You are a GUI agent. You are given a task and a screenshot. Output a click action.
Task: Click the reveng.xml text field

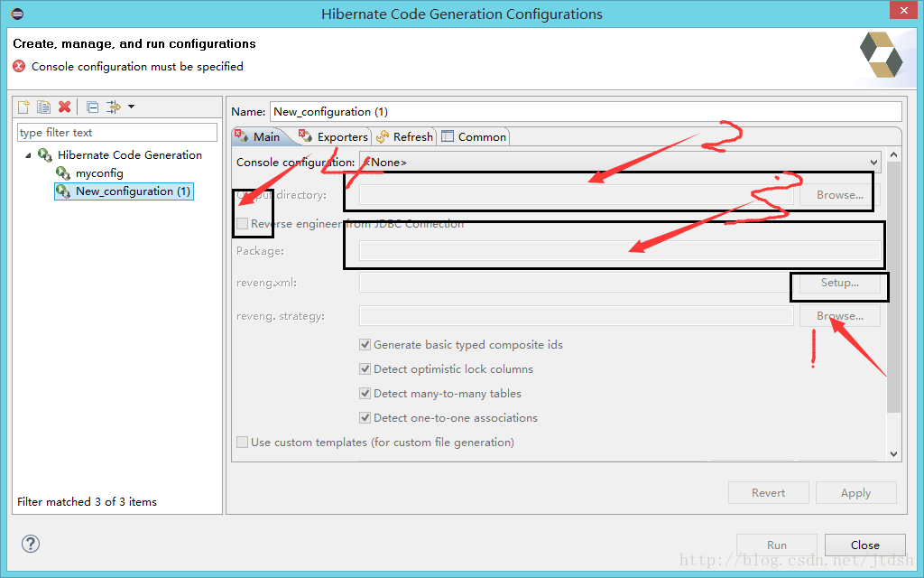(x=577, y=283)
